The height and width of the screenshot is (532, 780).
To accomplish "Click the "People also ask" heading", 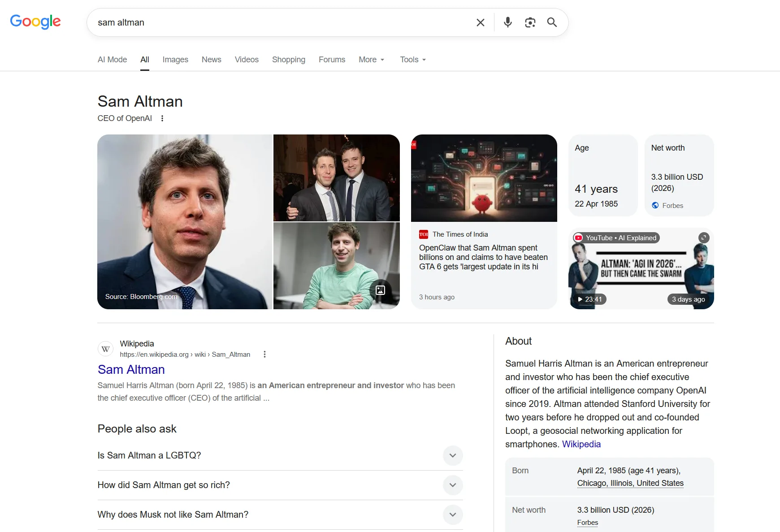I will click(x=137, y=429).
